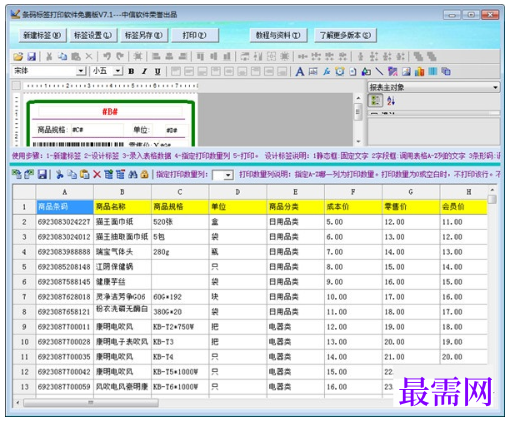The width and height of the screenshot is (511, 423).
Task: Click the KB-T3 cell
Action: pyautogui.click(x=180, y=342)
